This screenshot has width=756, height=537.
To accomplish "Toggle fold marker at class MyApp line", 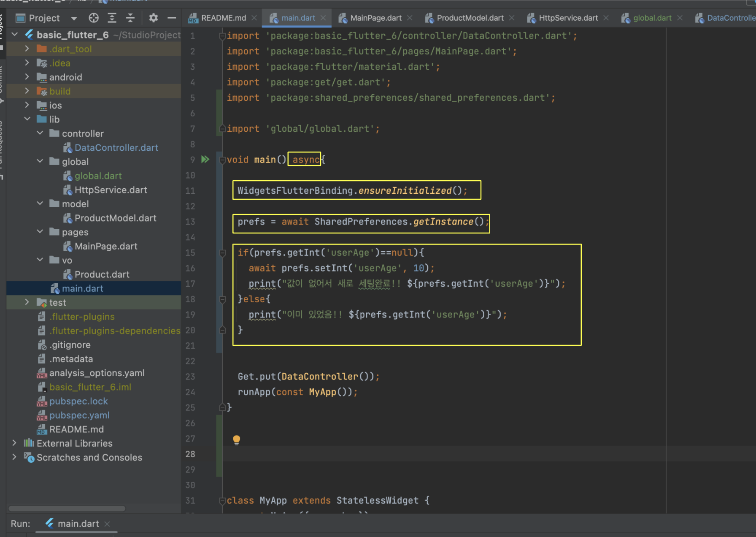I will coord(222,501).
